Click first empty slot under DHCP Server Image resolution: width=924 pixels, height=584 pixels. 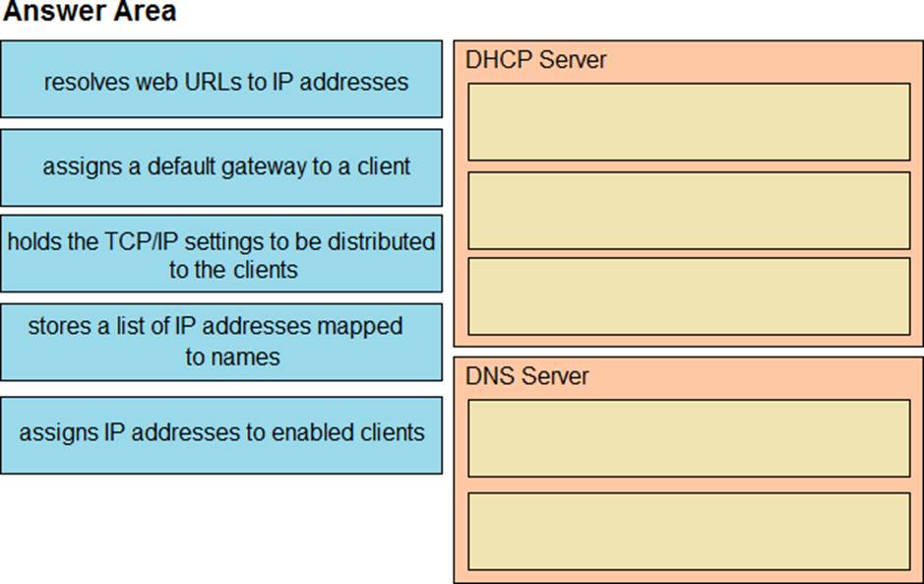[x=688, y=121]
